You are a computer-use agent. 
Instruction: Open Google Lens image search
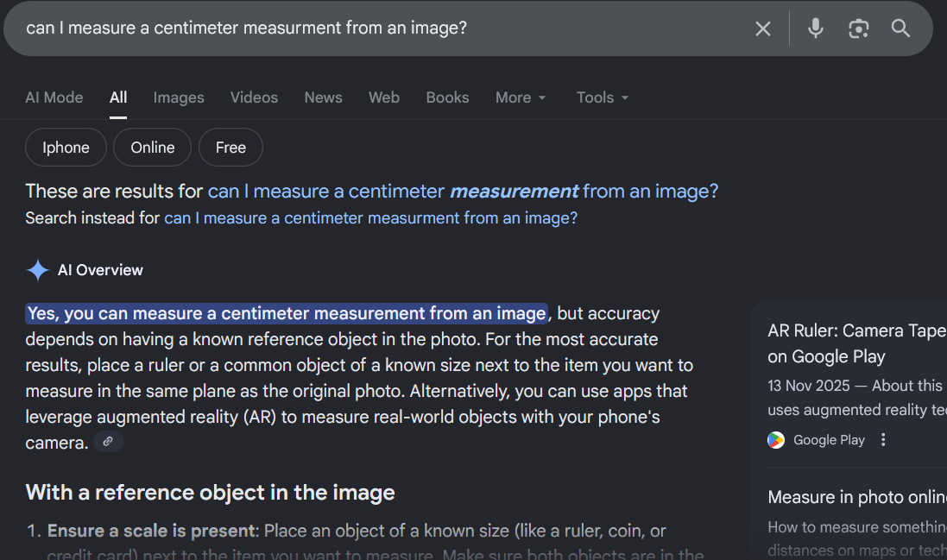click(x=858, y=28)
